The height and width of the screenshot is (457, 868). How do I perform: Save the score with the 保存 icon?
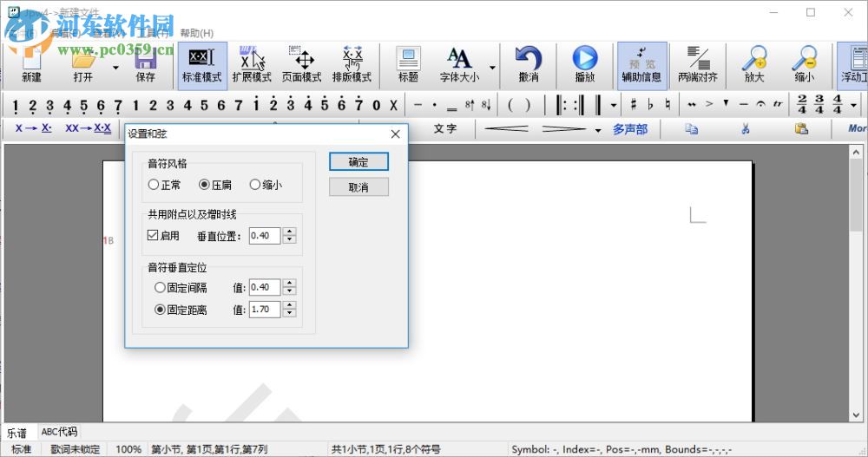146,65
